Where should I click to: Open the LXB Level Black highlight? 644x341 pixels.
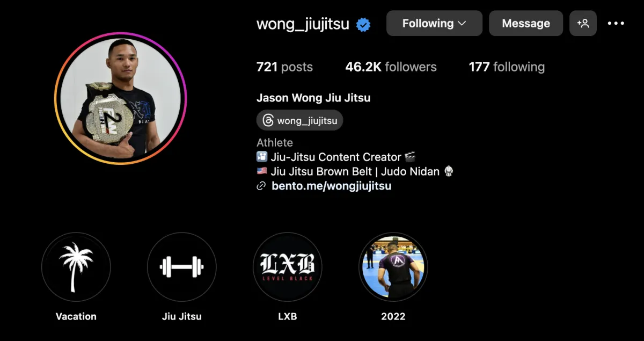point(288,267)
